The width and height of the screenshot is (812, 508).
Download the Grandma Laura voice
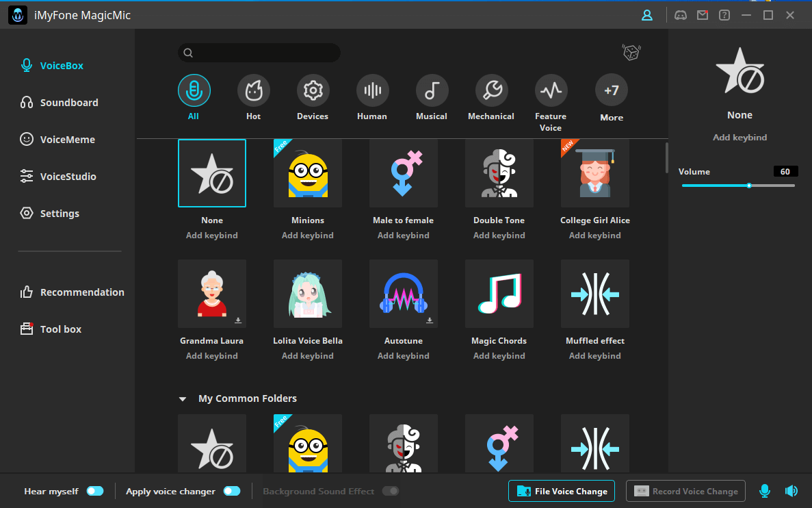(x=238, y=320)
